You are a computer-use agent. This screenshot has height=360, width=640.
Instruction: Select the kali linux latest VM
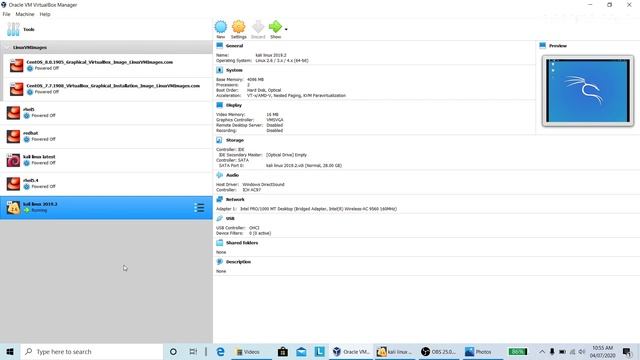(106, 160)
